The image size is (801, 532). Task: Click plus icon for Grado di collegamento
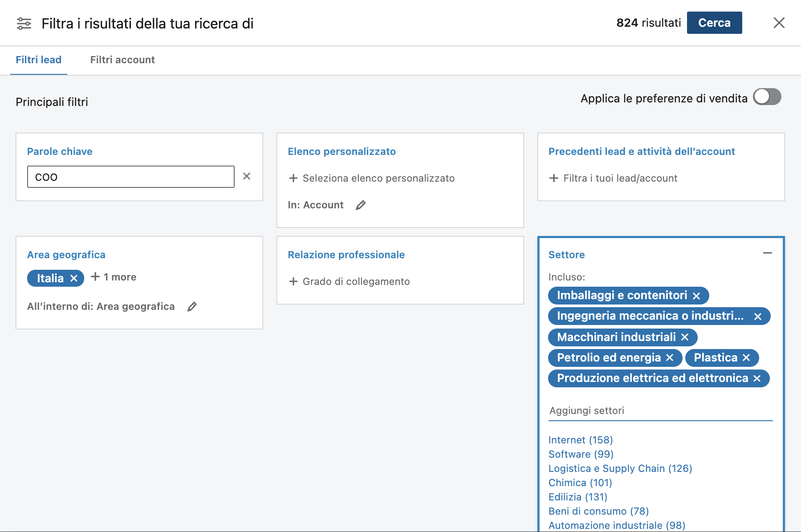coord(293,281)
